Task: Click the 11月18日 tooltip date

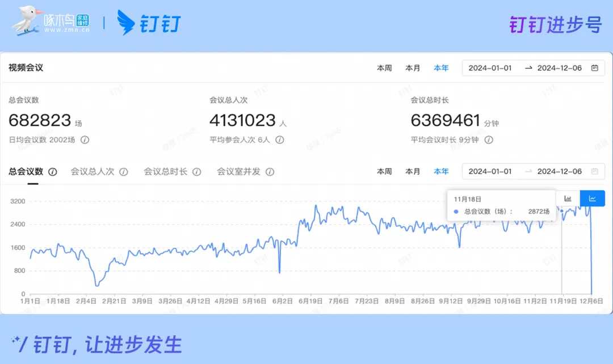Action: pos(467,199)
